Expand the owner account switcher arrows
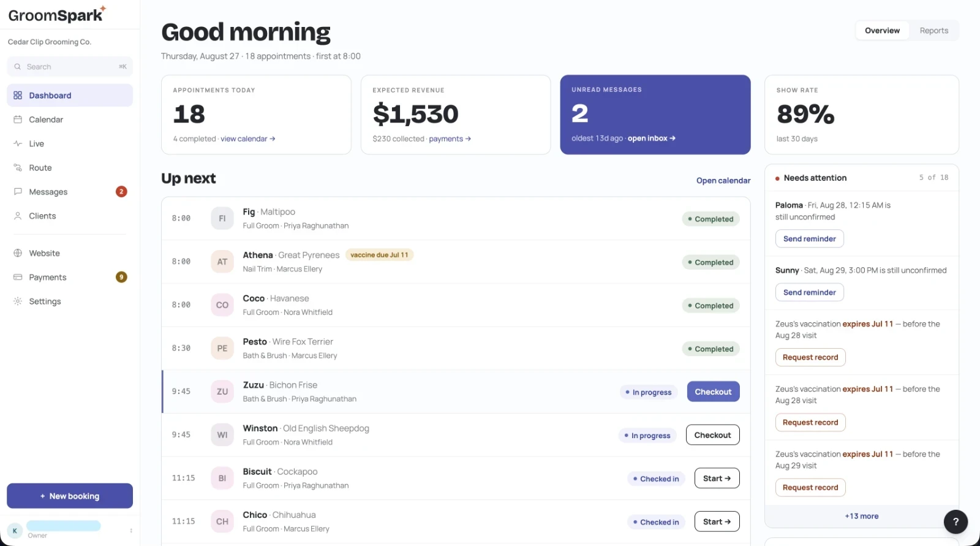Screen dimensions: 980x546 click(x=131, y=531)
